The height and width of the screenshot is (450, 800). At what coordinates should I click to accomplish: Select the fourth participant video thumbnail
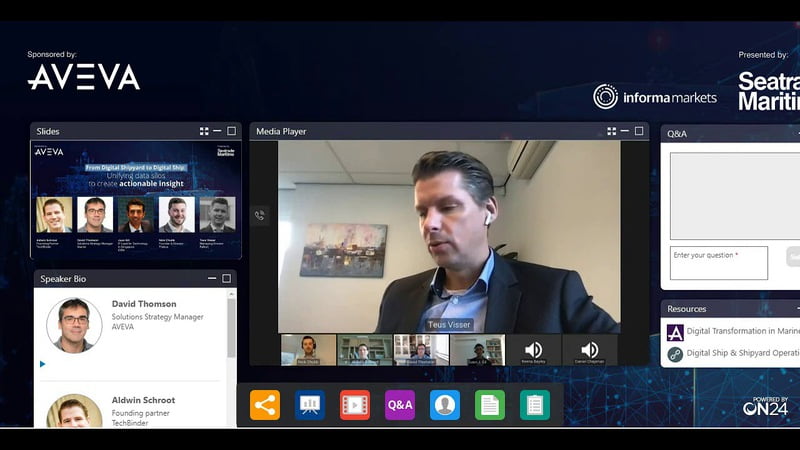(x=477, y=350)
